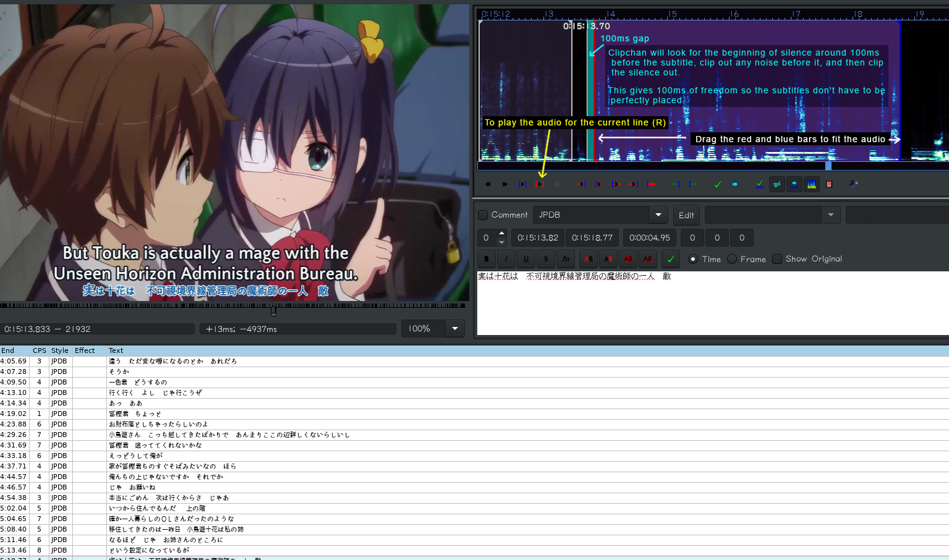The width and height of the screenshot is (949, 560).
Task: Click the CPS column header
Action: 40,350
